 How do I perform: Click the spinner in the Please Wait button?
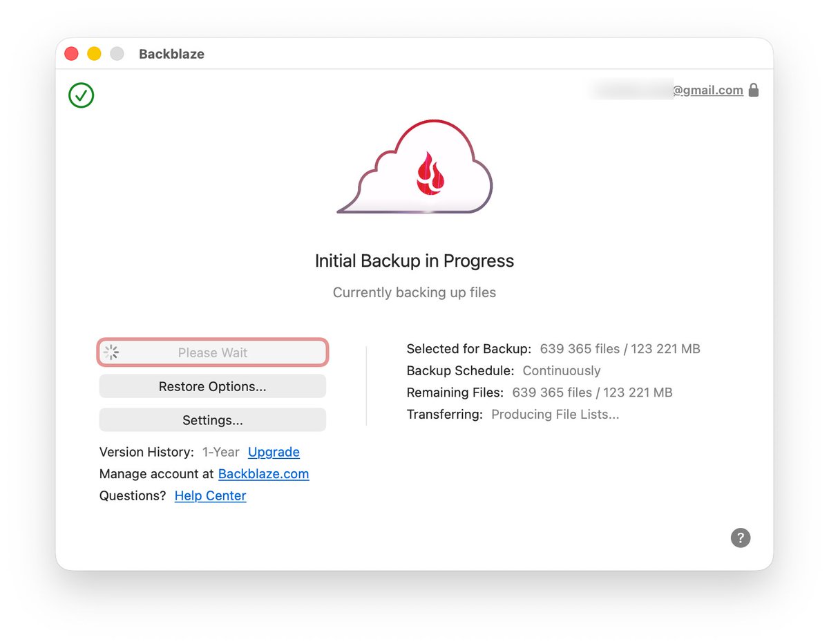click(x=111, y=352)
